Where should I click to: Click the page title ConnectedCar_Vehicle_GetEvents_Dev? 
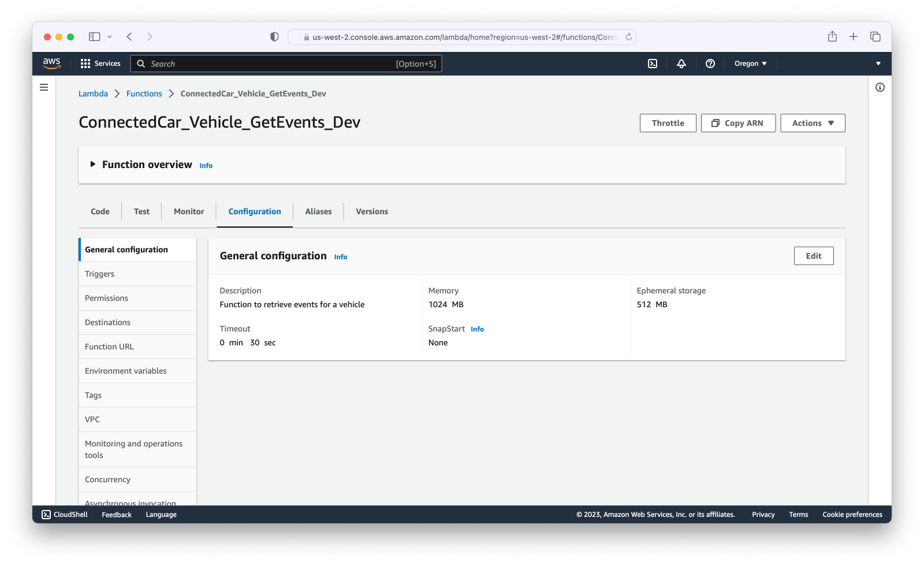(219, 122)
